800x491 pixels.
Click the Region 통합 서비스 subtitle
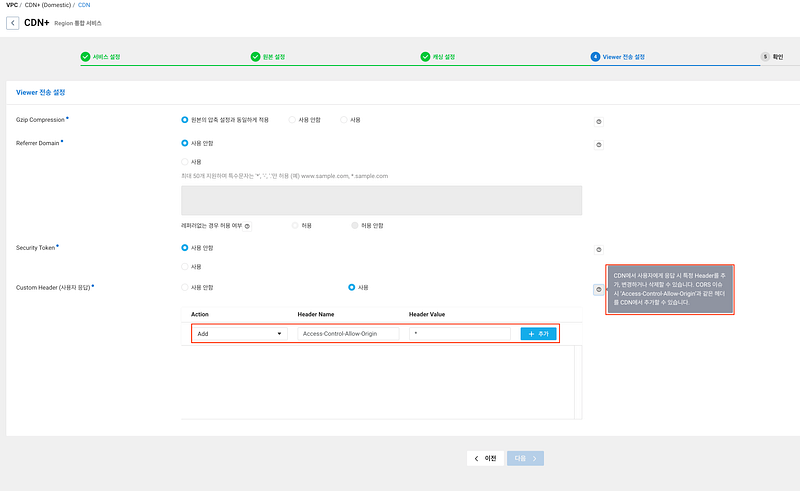tap(78, 23)
